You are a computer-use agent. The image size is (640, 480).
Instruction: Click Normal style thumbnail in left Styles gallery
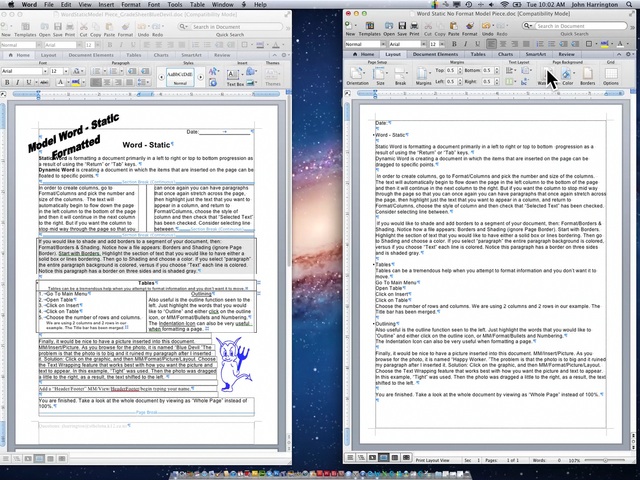point(180,77)
